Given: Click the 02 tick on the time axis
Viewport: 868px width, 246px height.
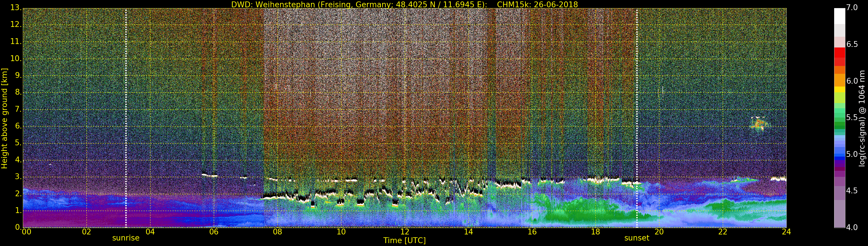Looking at the screenshot, I should point(87,232).
